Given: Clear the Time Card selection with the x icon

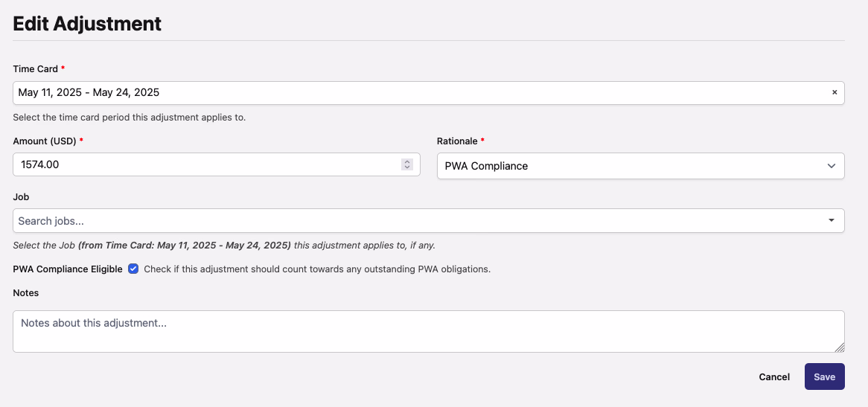Looking at the screenshot, I should (x=835, y=93).
